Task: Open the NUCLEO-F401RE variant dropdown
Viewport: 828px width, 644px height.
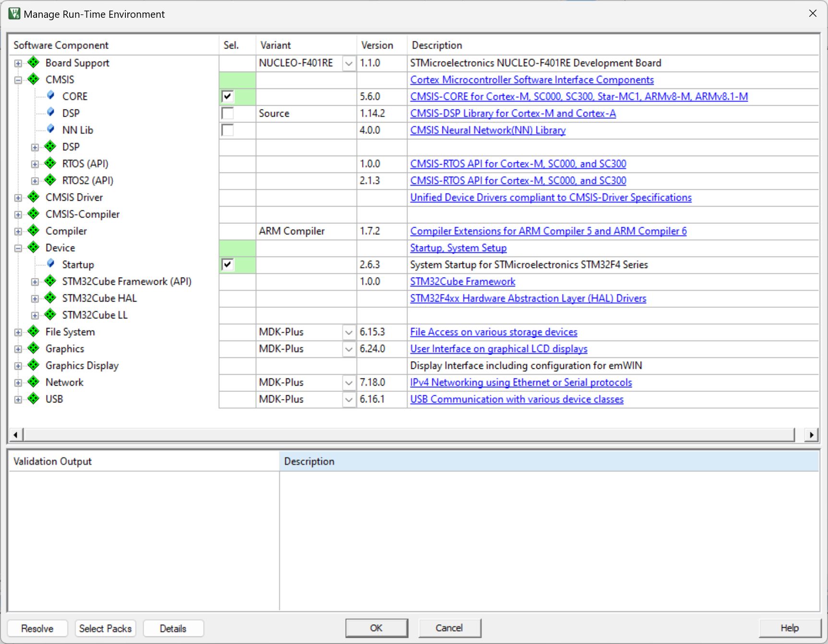Action: click(x=349, y=63)
